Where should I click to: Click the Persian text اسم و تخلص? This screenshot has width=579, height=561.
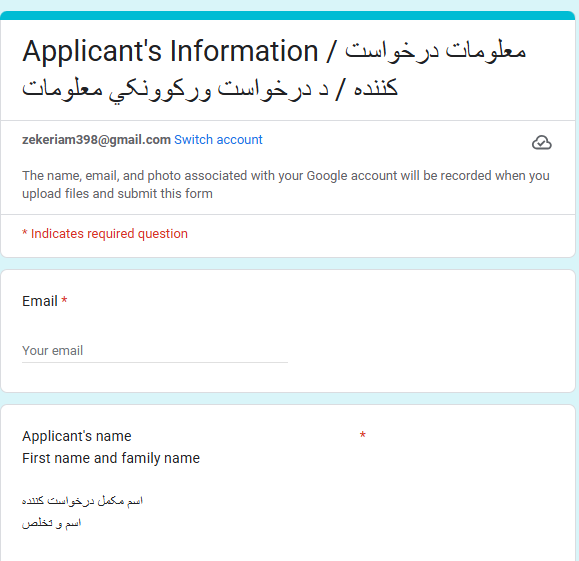(51, 523)
